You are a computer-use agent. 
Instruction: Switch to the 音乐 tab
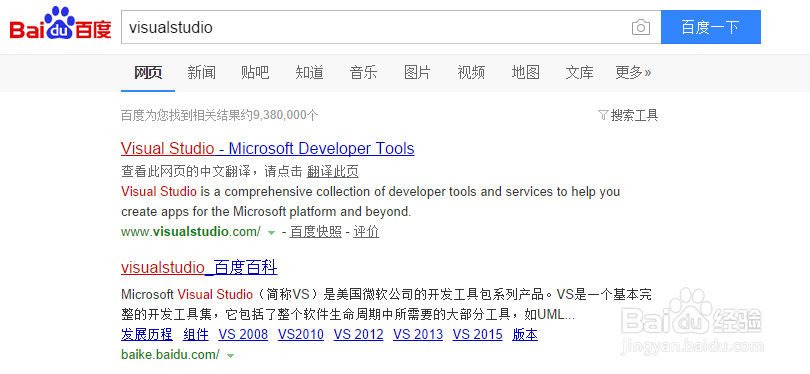(363, 73)
